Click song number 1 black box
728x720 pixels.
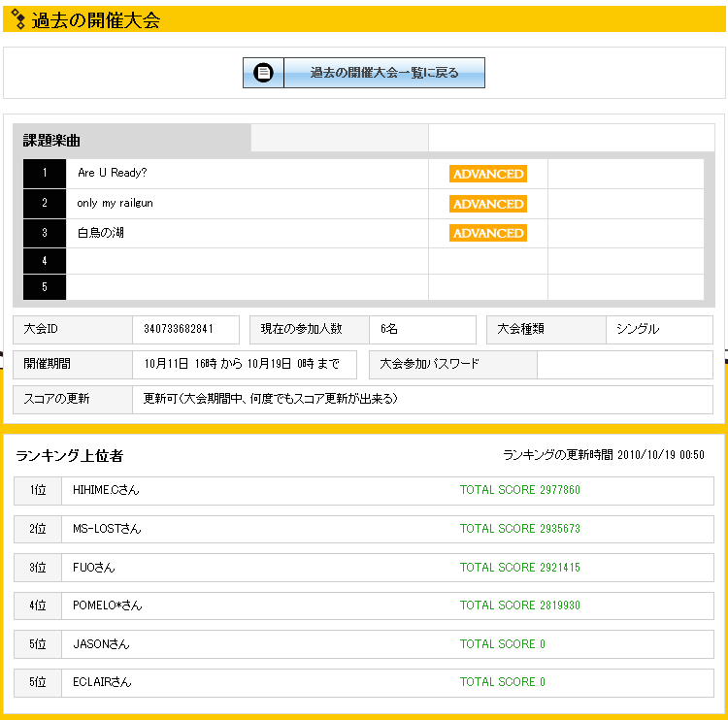(45, 174)
